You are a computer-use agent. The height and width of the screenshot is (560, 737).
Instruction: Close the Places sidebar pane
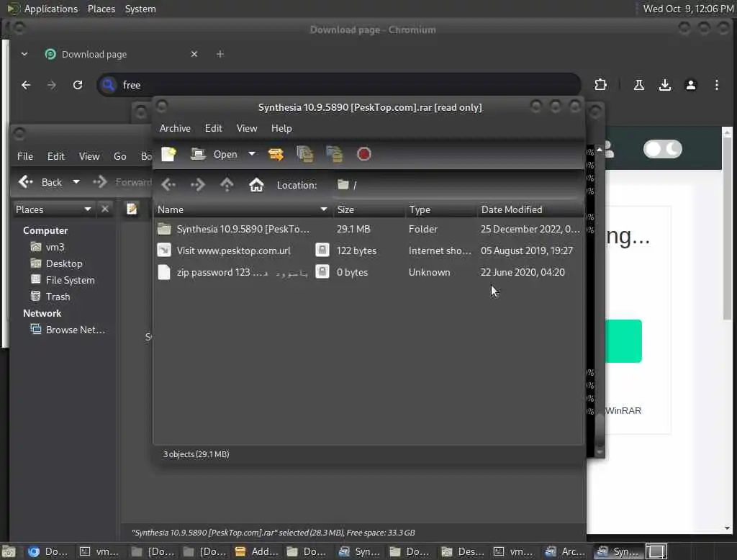[x=105, y=209]
